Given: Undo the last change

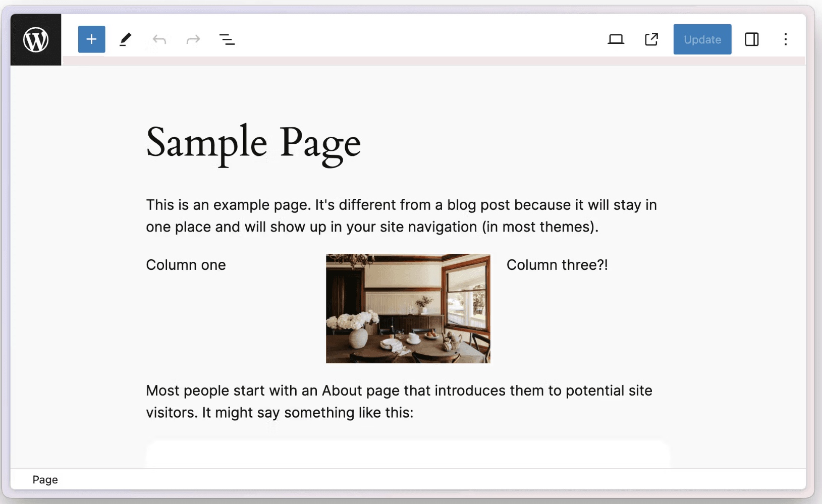Looking at the screenshot, I should 159,39.
